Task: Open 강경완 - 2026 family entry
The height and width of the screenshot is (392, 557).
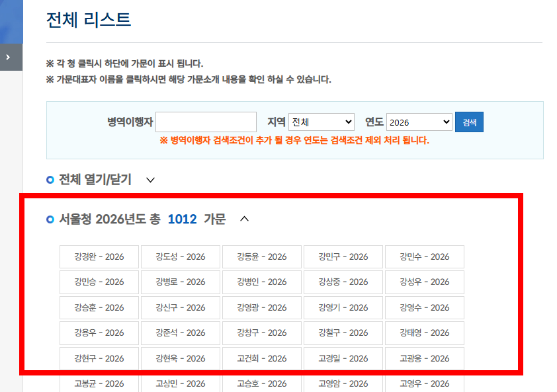Action: [99, 256]
